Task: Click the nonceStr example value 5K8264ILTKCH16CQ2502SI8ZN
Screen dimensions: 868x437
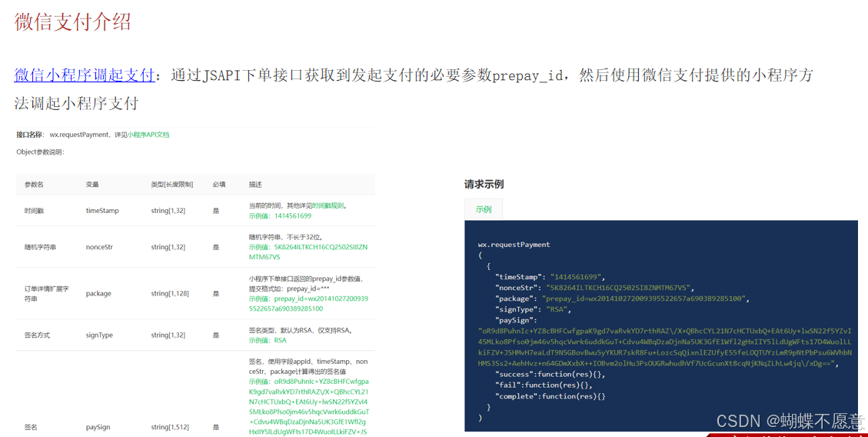Action: (x=321, y=247)
